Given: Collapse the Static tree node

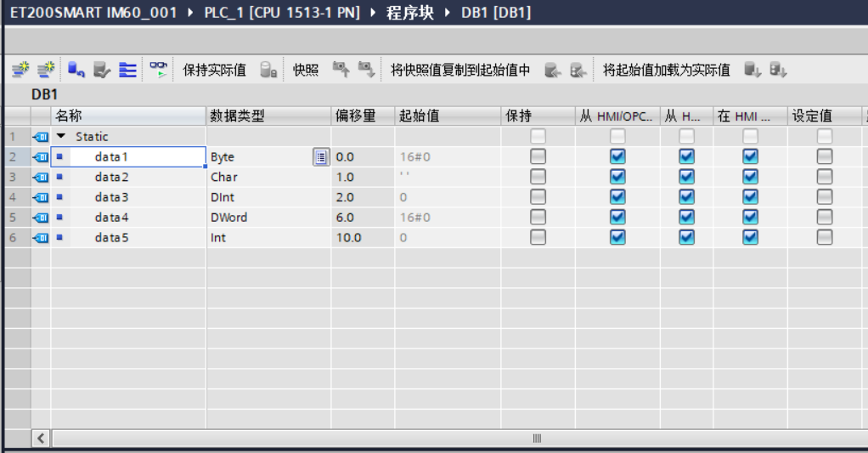Looking at the screenshot, I should click(61, 137).
